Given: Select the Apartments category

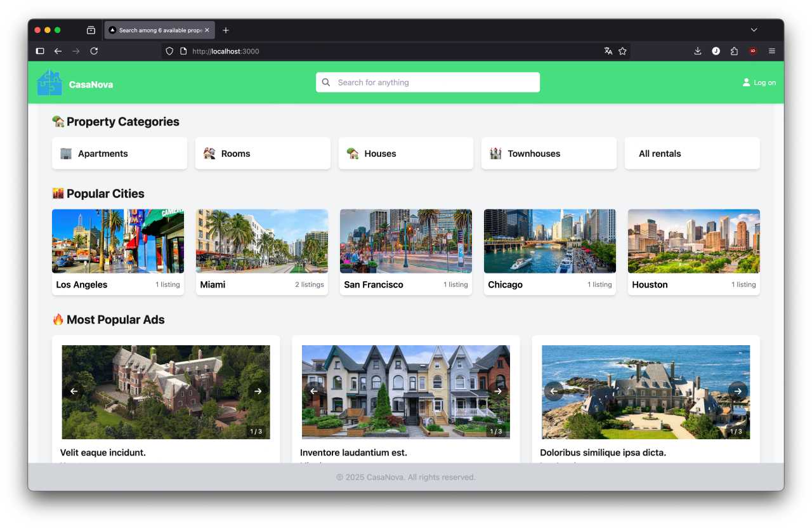Looking at the screenshot, I should click(x=119, y=154).
